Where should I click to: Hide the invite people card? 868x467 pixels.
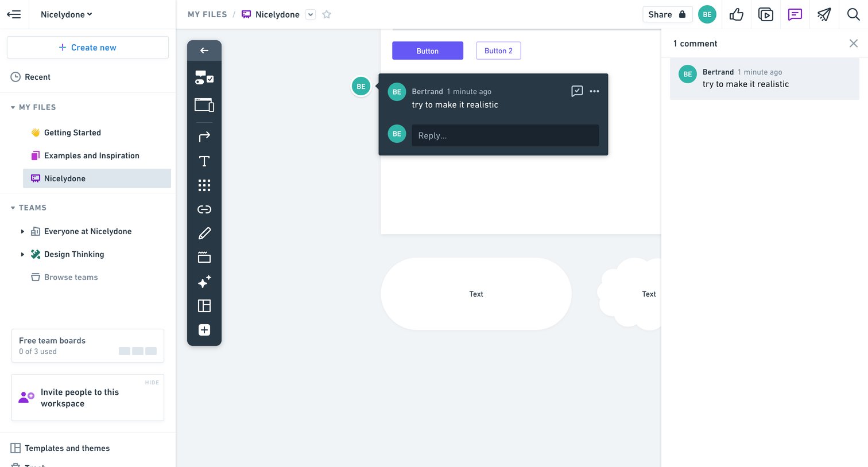click(x=152, y=383)
